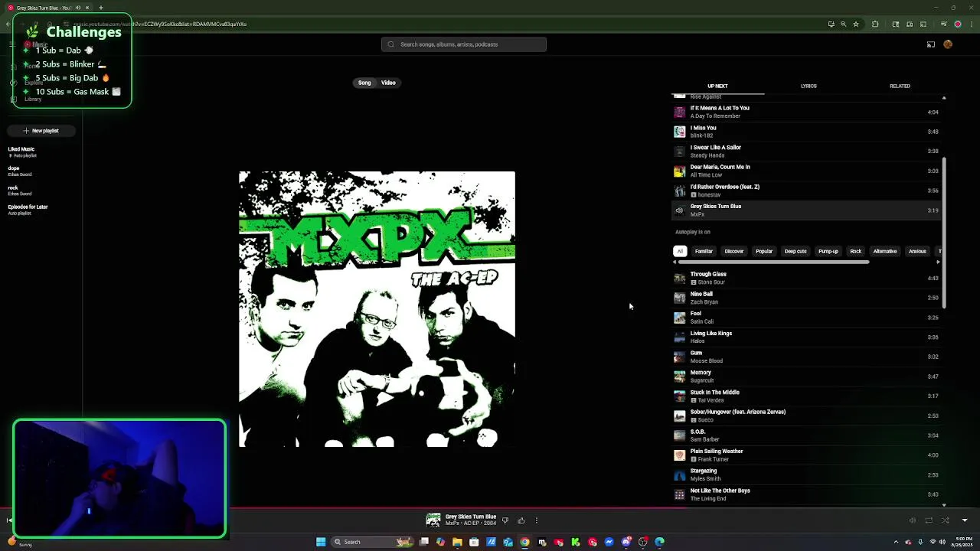Screen dimensions: 980x551
Task: Mute the tab via its speaker icon
Action: click(x=78, y=8)
